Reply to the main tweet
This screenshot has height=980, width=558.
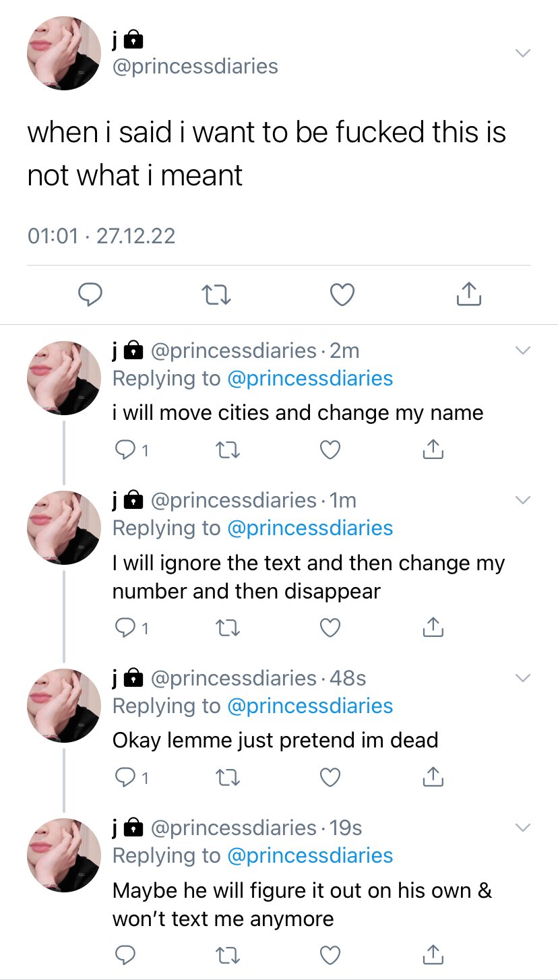click(x=90, y=295)
